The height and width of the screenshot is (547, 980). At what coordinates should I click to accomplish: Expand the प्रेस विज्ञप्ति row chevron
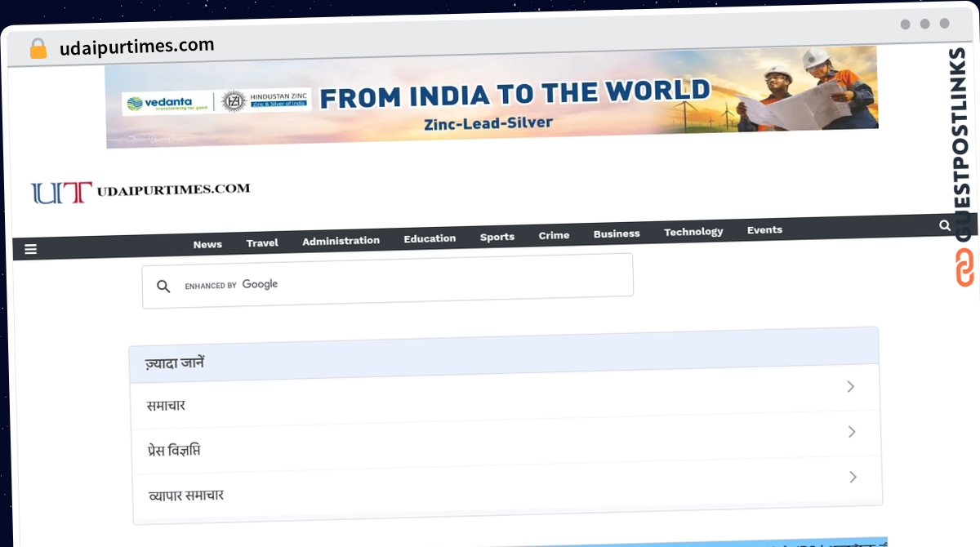pyautogui.click(x=852, y=431)
